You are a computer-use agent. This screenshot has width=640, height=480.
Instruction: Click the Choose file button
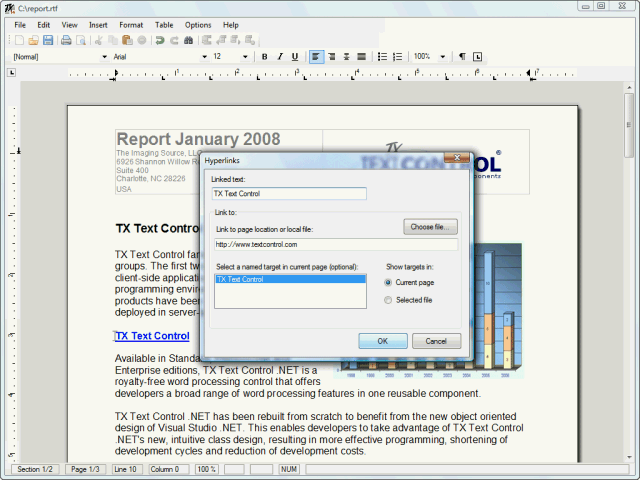point(430,227)
